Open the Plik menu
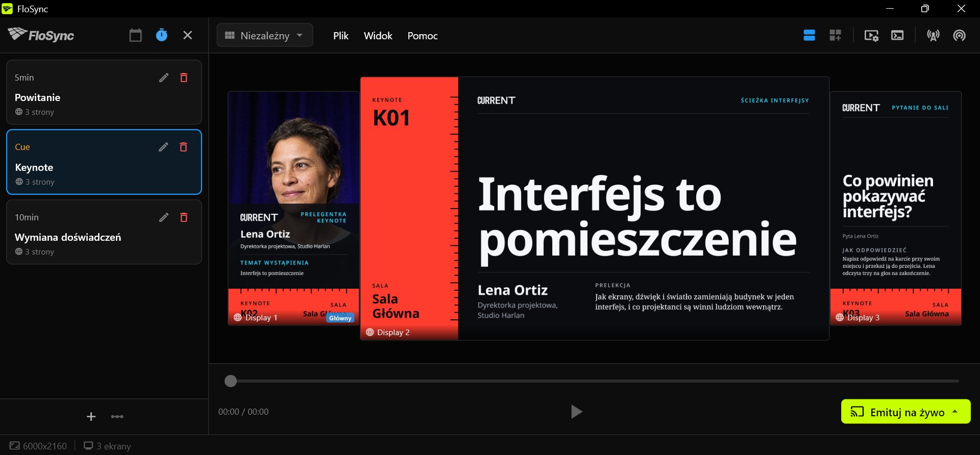This screenshot has height=455, width=980. click(x=341, y=36)
